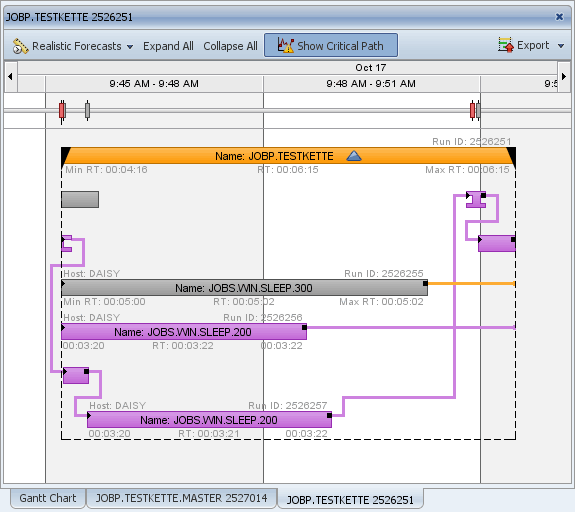Viewport: 575px width, 512px height.
Task: Select JOBS.WIN.SLEEP.200 bar with Run ID 2526257
Action: tap(209, 420)
